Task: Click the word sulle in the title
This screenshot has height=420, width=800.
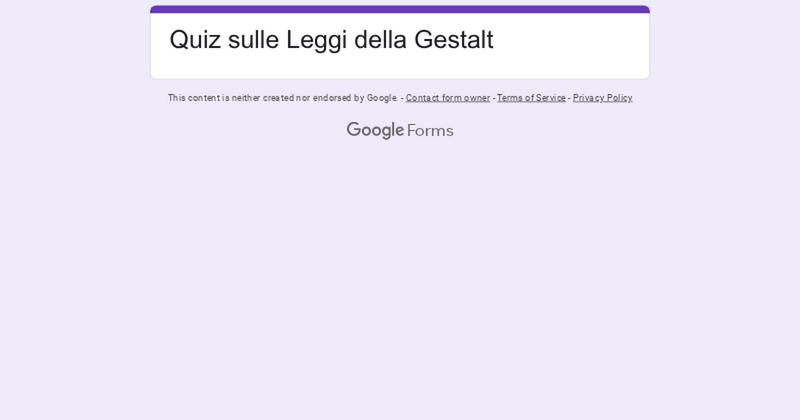Action: pyautogui.click(x=249, y=40)
